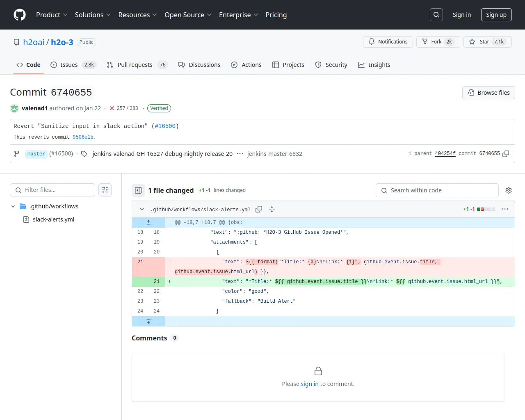The image size is (525, 420).
Task: Open the Insights tab
Action: [x=374, y=65]
